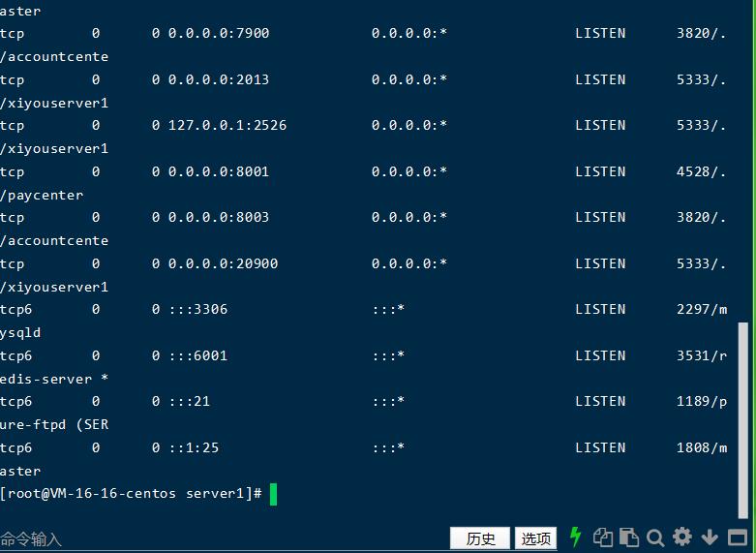Click the 命令输入 command input field

pos(194,538)
